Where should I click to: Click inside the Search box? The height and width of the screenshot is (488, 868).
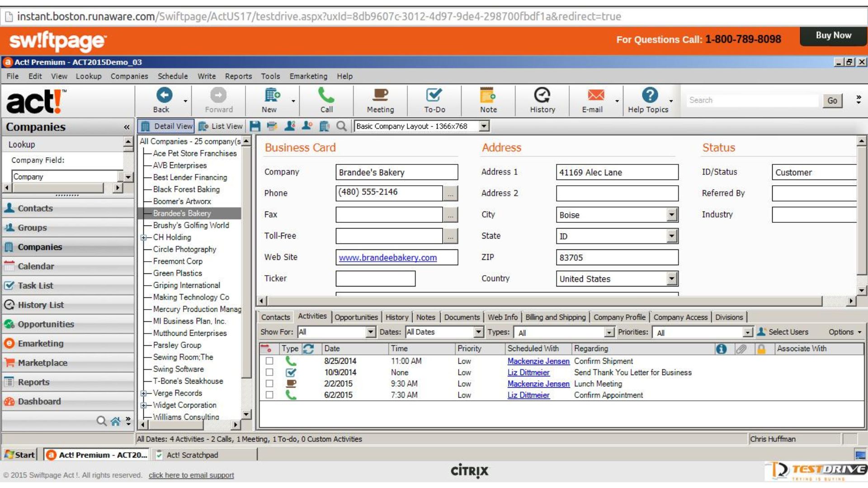(x=752, y=100)
